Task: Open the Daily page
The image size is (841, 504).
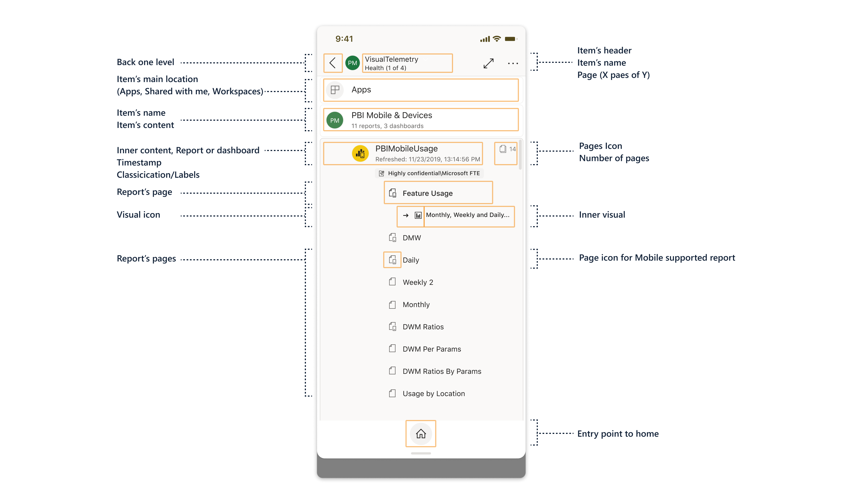Action: coord(411,260)
